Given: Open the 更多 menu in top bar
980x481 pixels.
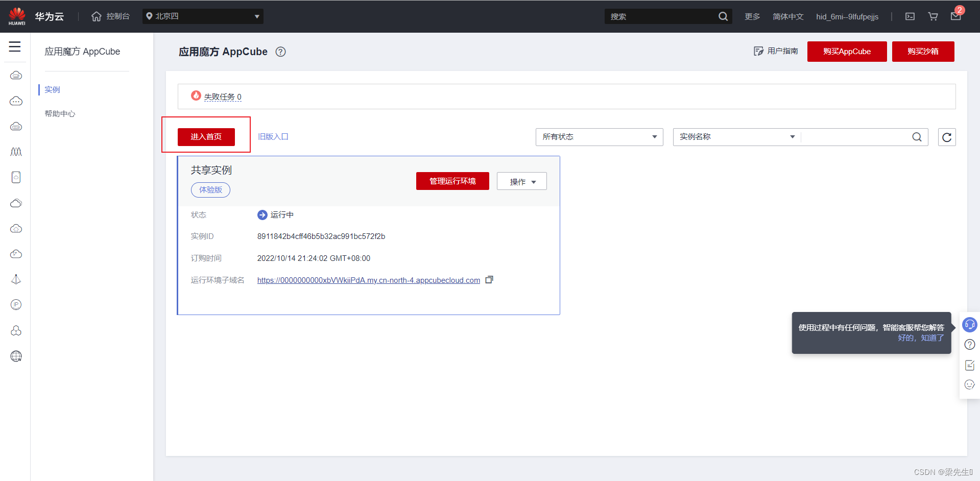Looking at the screenshot, I should point(752,16).
